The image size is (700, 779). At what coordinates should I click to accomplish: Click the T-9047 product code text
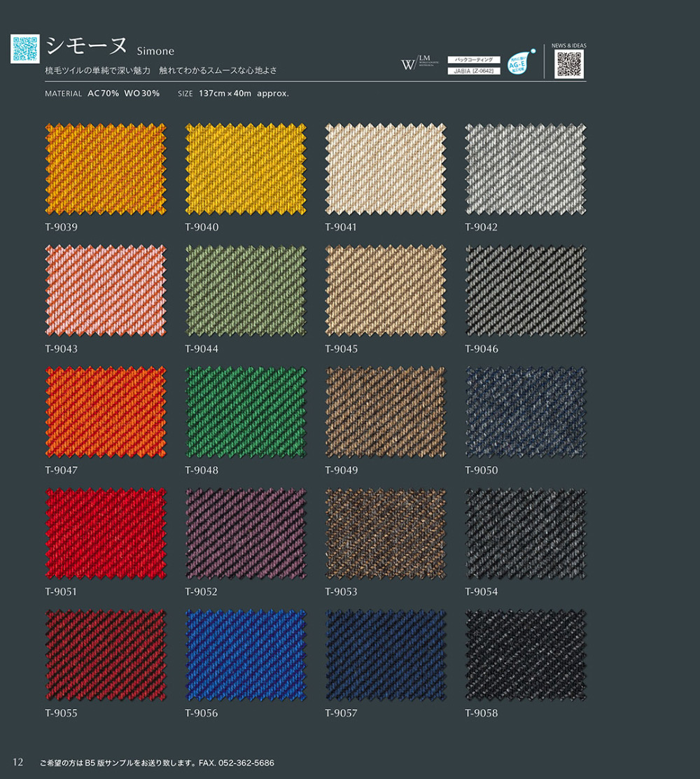(62, 470)
